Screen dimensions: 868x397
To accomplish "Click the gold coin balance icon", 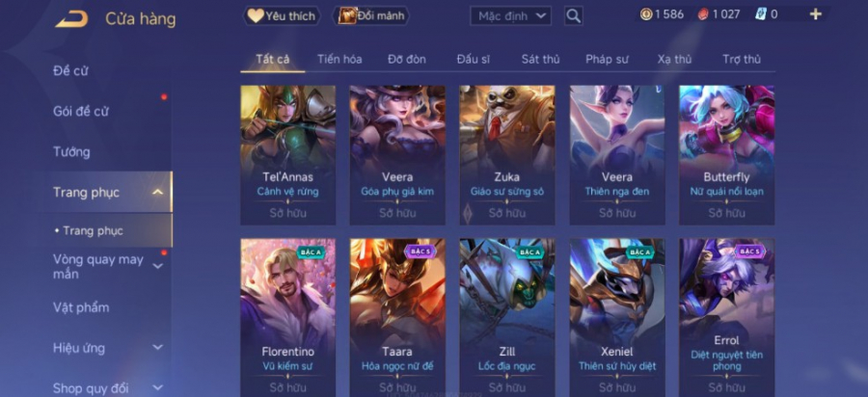I will pyautogui.click(x=646, y=14).
